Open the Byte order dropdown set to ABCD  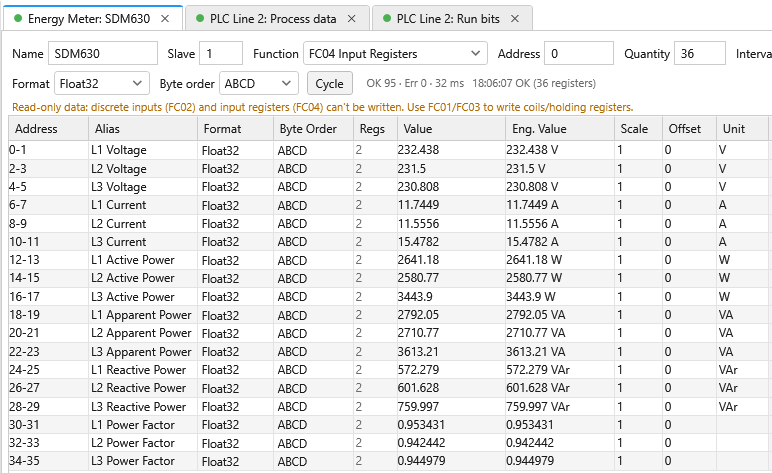click(259, 84)
